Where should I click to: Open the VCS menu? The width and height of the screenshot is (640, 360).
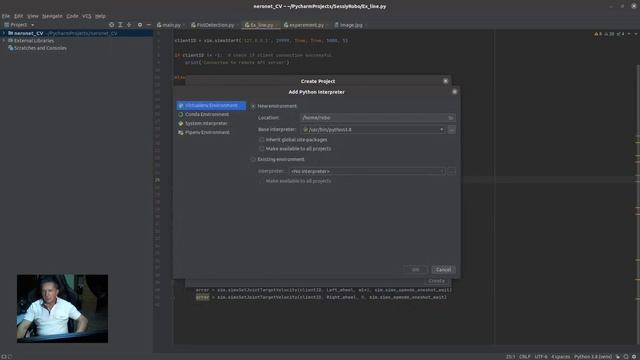pyautogui.click(x=87, y=16)
